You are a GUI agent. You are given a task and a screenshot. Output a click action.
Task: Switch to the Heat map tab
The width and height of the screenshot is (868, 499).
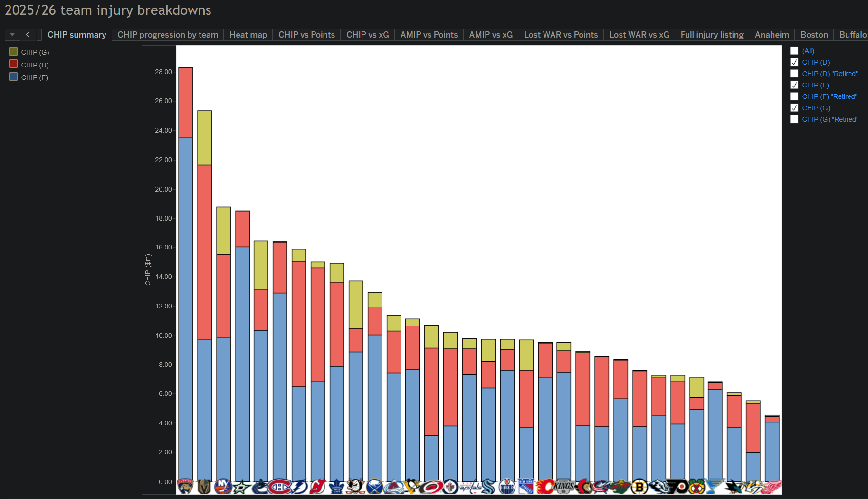click(248, 35)
